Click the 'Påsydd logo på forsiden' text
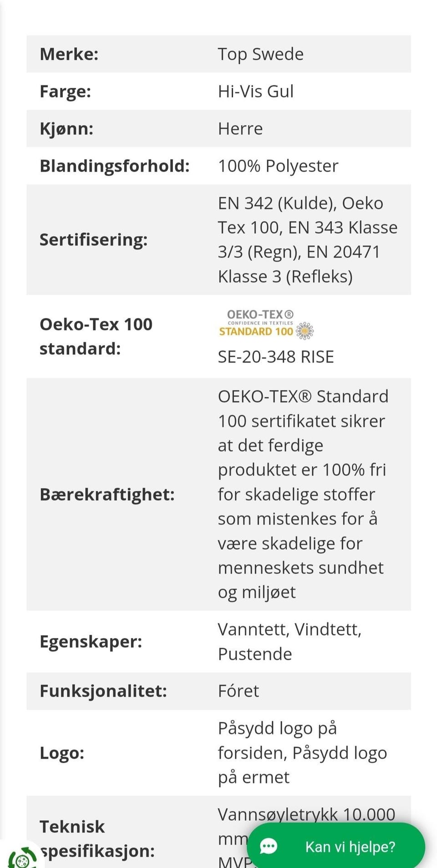The image size is (437, 868). click(278, 740)
